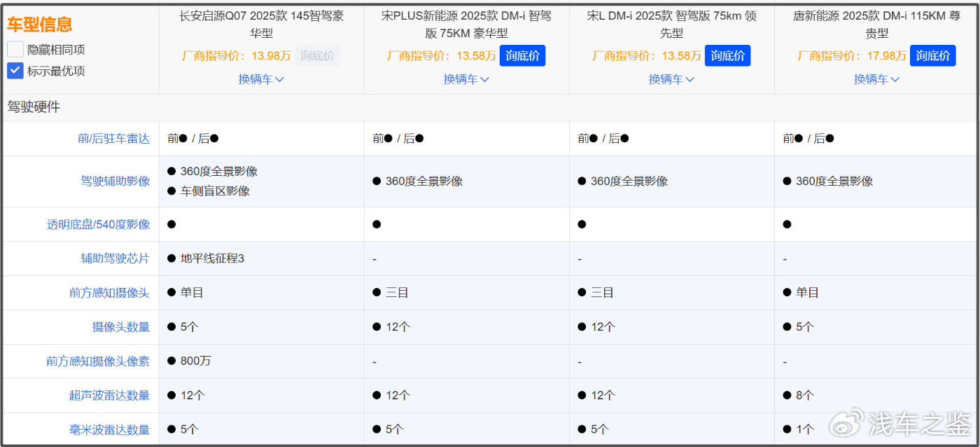The width and height of the screenshot is (980, 447).
Task: Open 换辆车 dropdown for 宋L DM-i
Action: click(x=671, y=79)
